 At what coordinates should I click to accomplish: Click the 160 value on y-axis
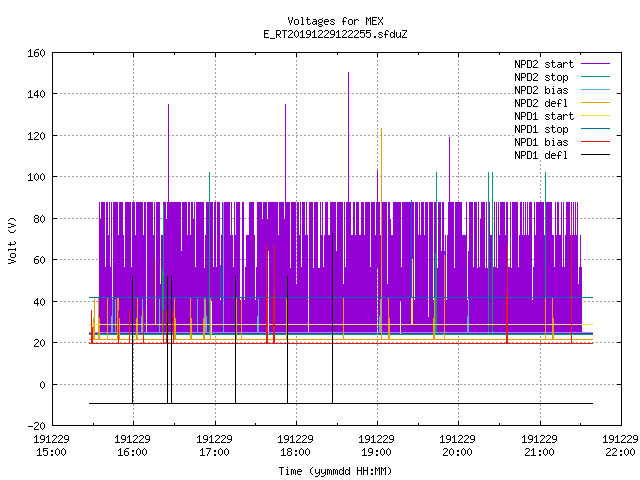pos(36,53)
